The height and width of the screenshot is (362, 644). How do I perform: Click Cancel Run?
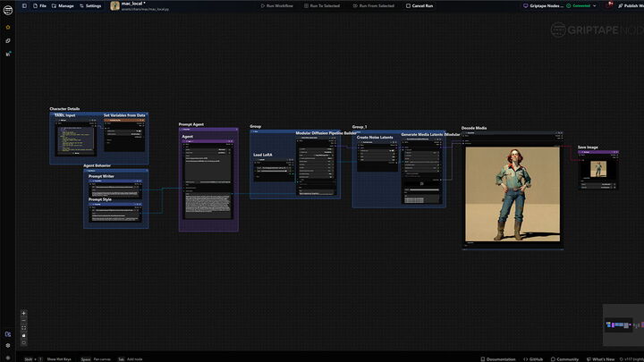[419, 5]
